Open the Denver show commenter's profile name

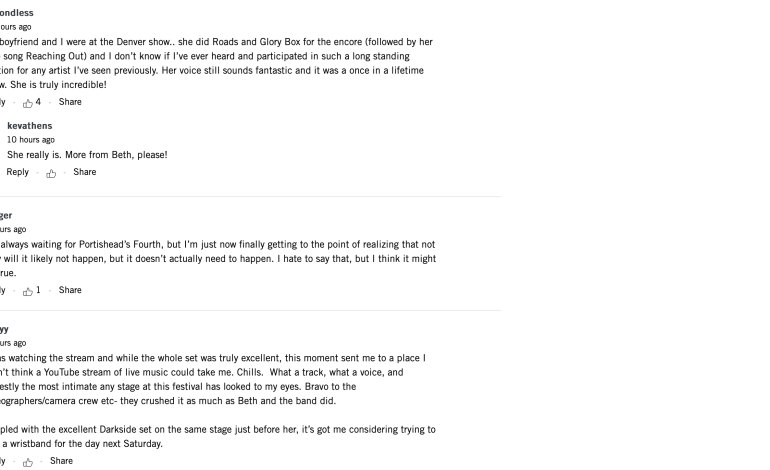17,13
